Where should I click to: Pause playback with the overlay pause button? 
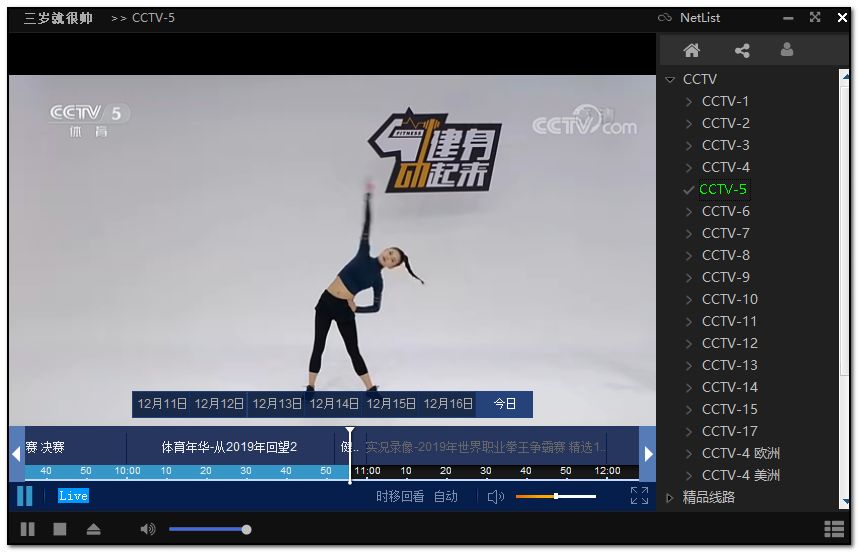pos(25,496)
